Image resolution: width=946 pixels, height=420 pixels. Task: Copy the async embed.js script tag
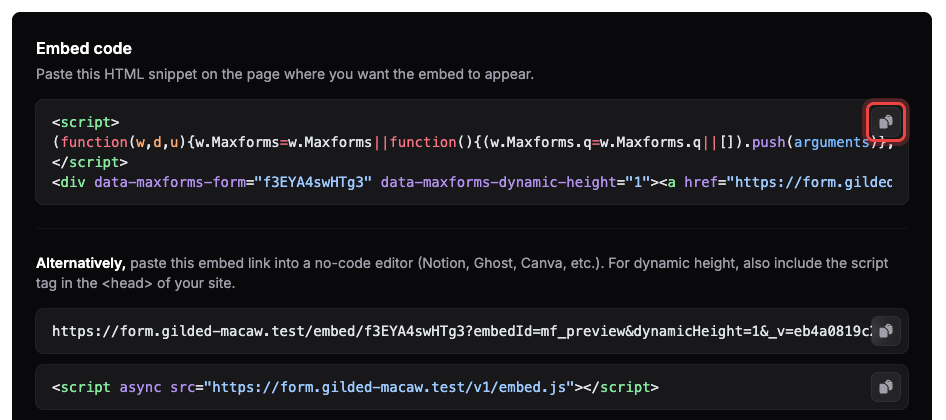pyautogui.click(x=886, y=387)
